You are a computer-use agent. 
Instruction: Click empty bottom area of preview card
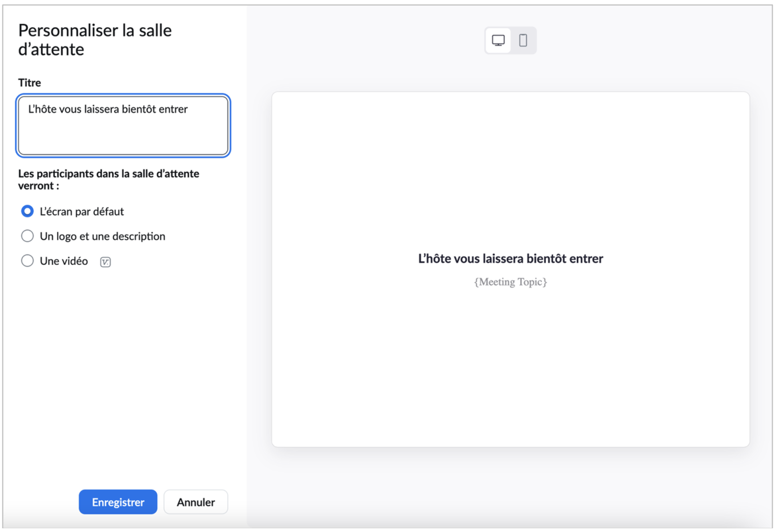point(510,393)
